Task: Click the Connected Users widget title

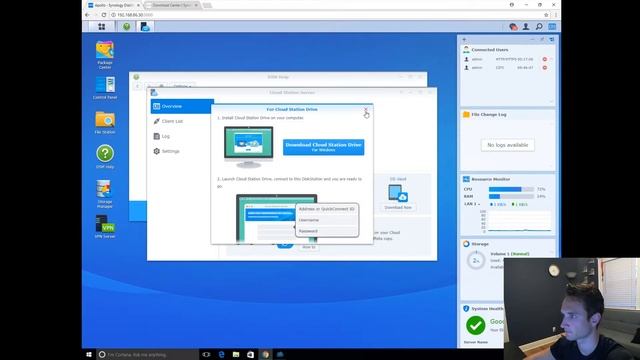Action: pyautogui.click(x=490, y=50)
